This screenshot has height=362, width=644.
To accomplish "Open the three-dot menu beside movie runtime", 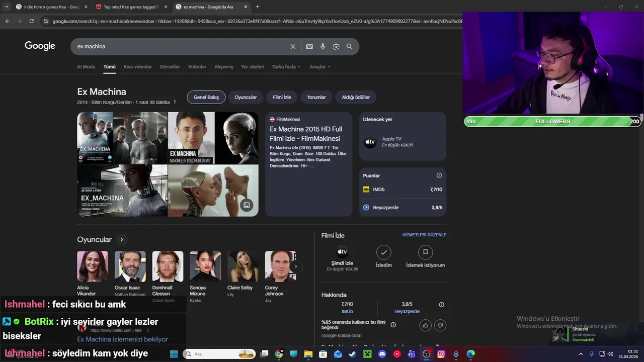I will pos(175,102).
